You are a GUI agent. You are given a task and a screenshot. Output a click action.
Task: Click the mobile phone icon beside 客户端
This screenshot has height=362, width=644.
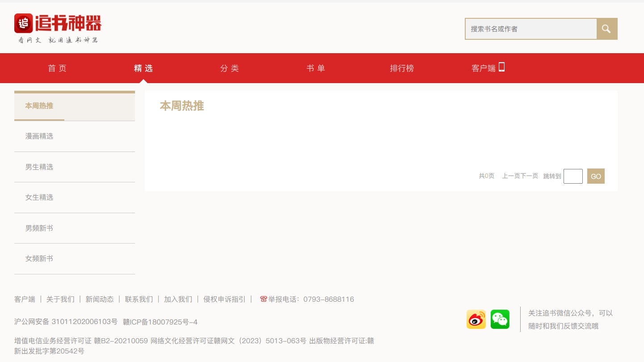tap(501, 67)
